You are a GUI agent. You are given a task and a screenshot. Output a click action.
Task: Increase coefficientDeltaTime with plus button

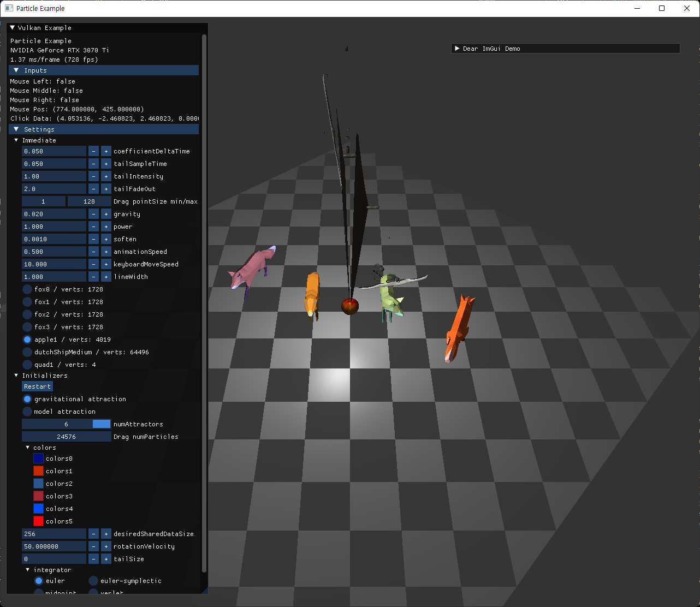tap(106, 151)
